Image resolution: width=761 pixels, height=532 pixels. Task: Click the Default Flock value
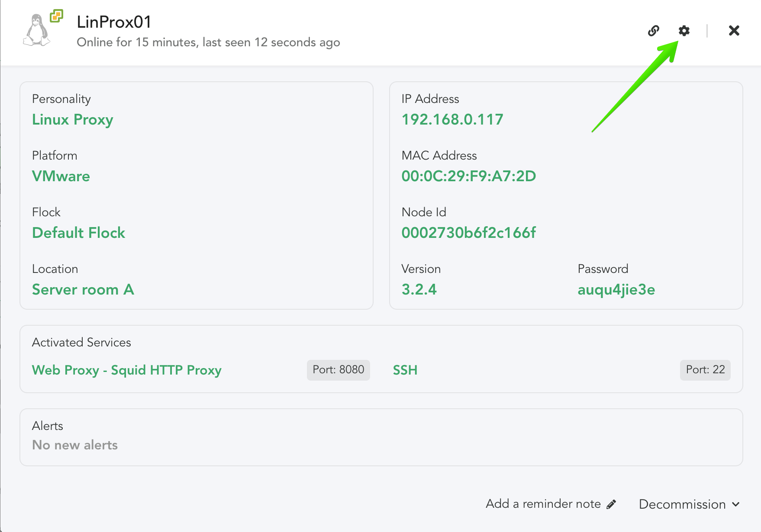point(78,233)
